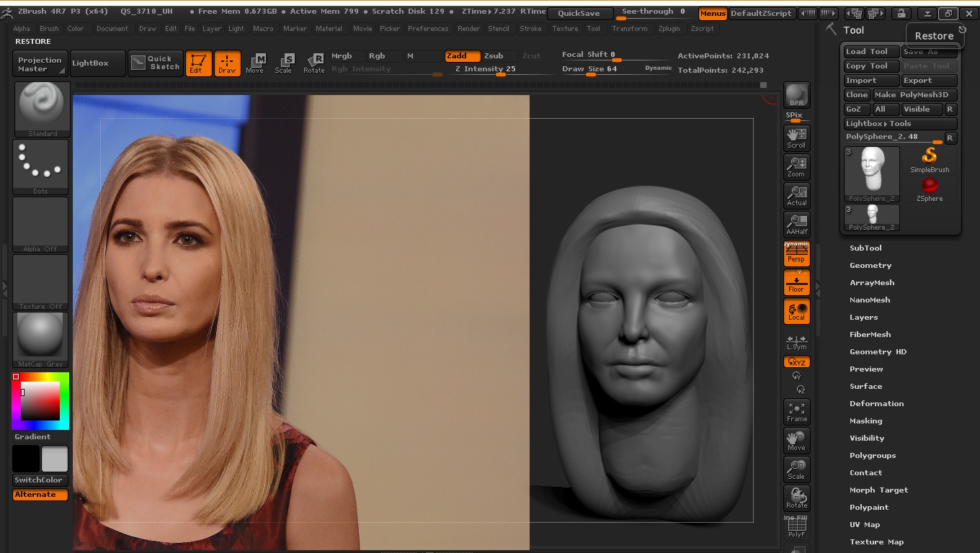Enable Zsub sculpting mode
This screenshot has width=980, height=553.
494,55
